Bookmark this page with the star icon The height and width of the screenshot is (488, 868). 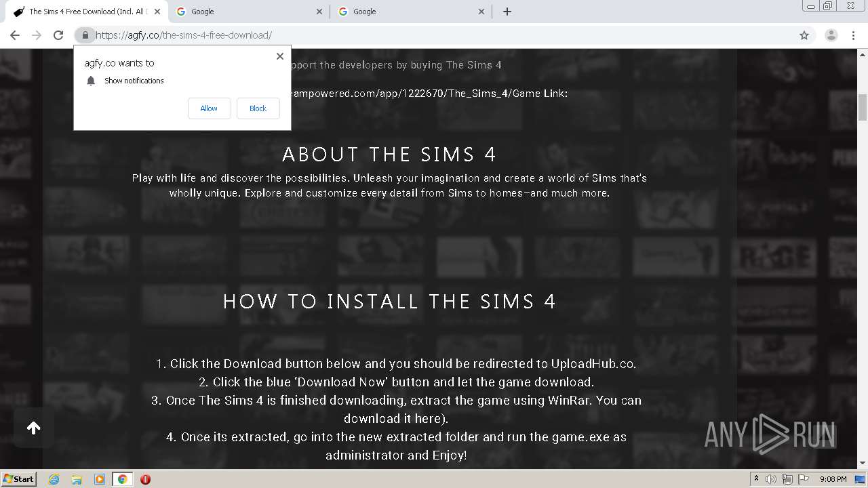pyautogui.click(x=804, y=35)
